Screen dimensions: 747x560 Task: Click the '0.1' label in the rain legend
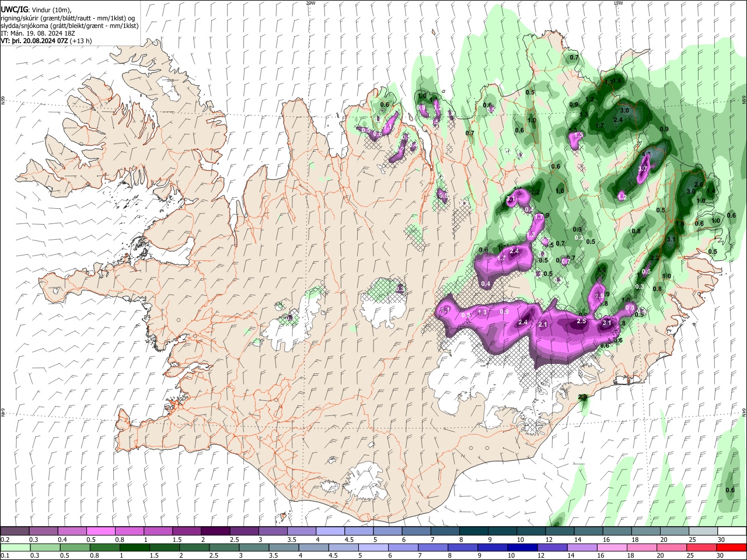(5, 555)
